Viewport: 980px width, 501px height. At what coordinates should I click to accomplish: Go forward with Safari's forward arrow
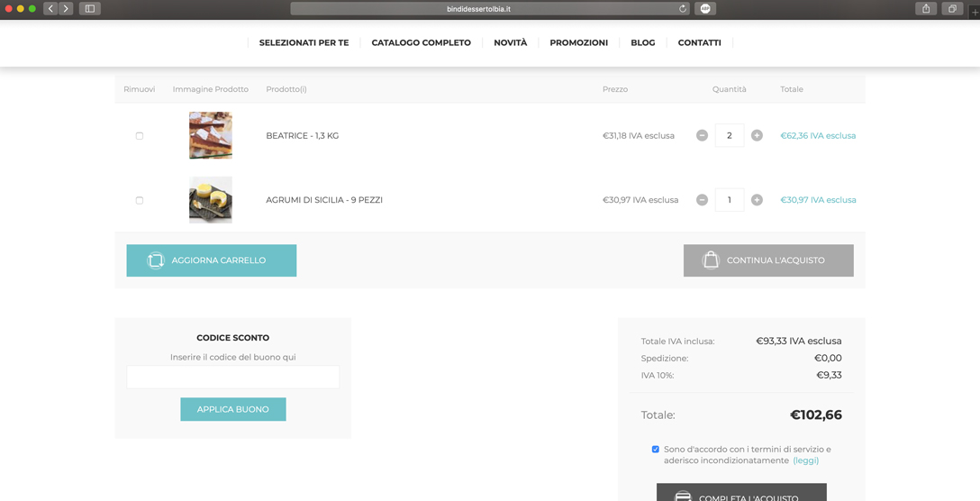(x=66, y=9)
